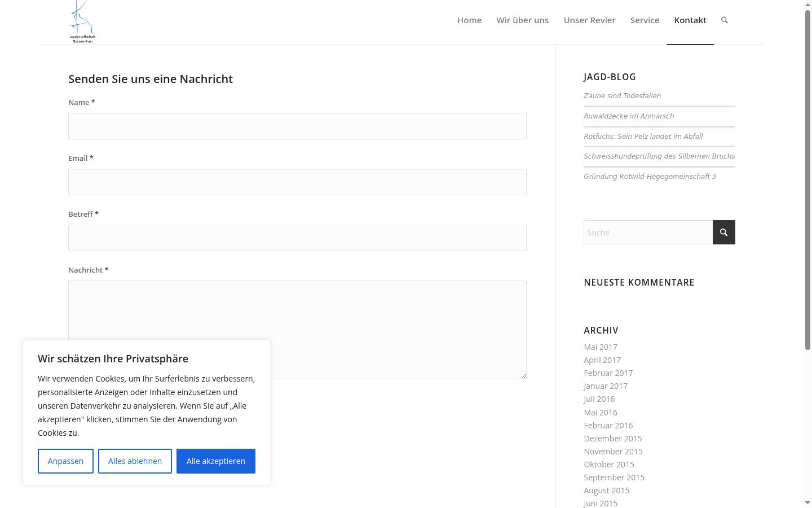The width and height of the screenshot is (812, 508).
Task: Click the JAGD-BLOG sidebar heading
Action: click(x=610, y=77)
